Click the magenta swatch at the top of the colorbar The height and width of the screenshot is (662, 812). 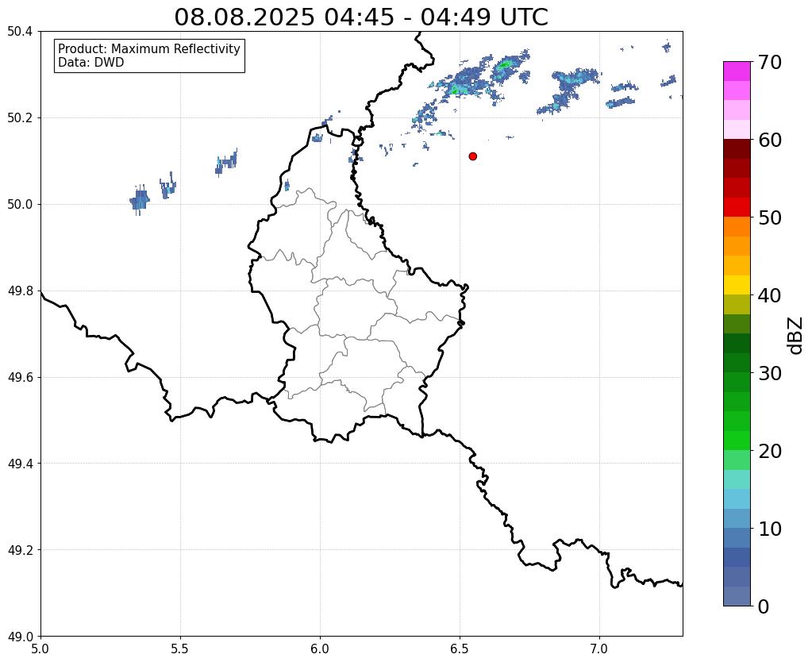[x=737, y=71]
